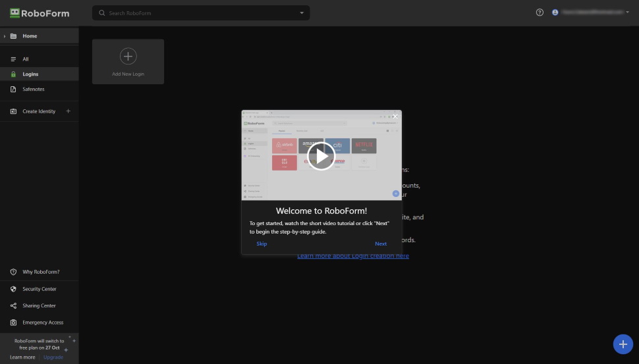The image size is (639, 364).
Task: Click the RoboForm logo
Action: coord(40,13)
